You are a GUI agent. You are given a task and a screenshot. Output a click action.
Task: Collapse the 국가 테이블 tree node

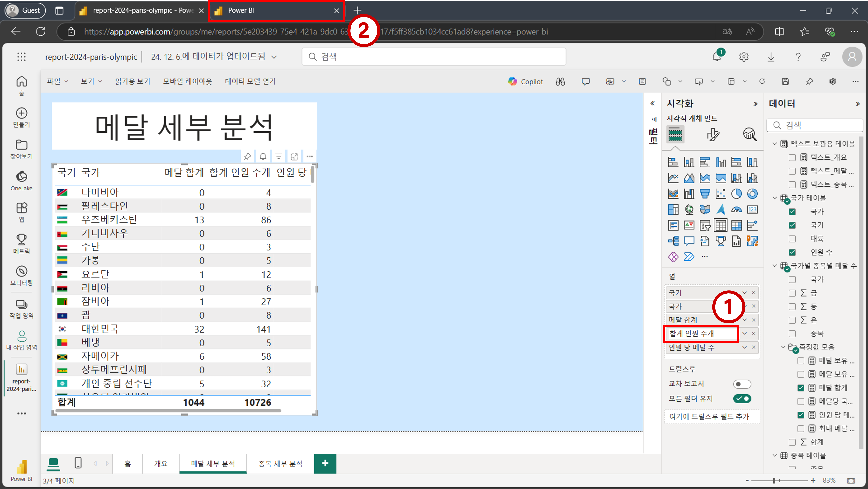775,198
